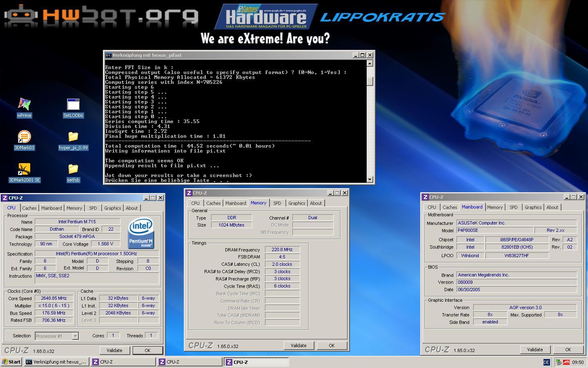Click the Core Voltage value 1.568 V
This screenshot has height=368, width=588.
[x=105, y=244]
